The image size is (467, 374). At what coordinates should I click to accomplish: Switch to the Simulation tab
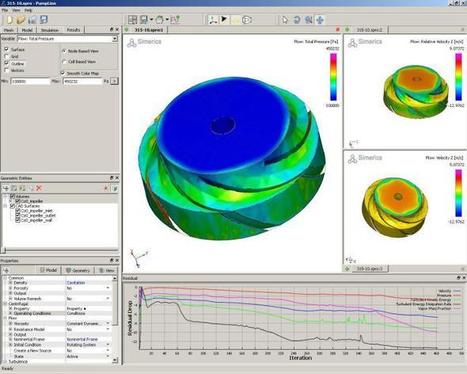[49, 30]
